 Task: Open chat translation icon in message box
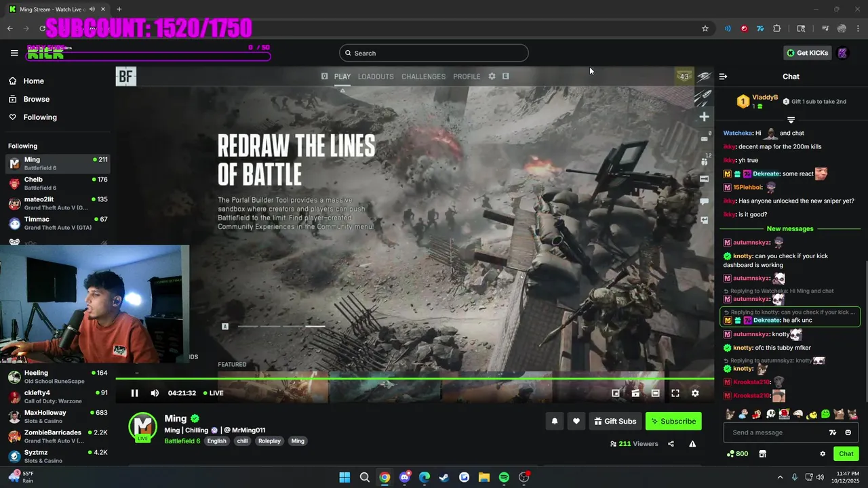(833, 432)
